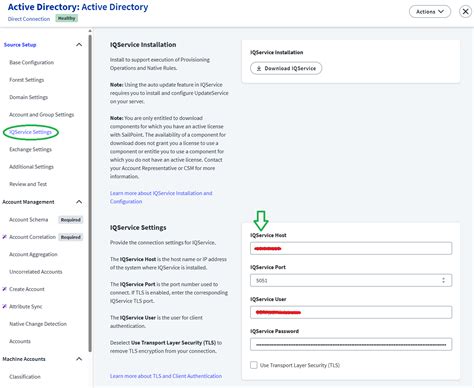Go to Exchange Settings page
The width and height of the screenshot is (474, 388).
[x=30, y=149]
